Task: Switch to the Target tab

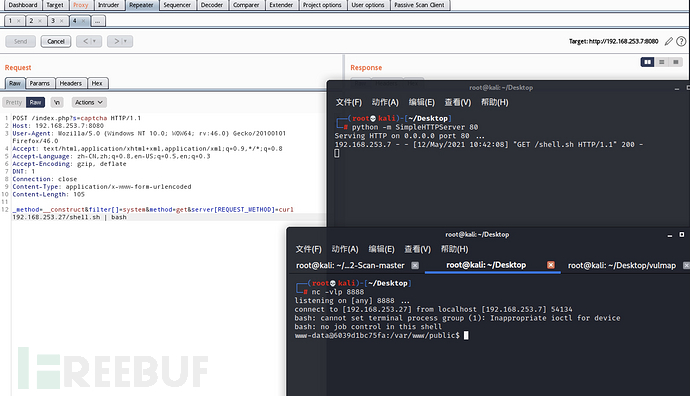Action: pos(55,5)
